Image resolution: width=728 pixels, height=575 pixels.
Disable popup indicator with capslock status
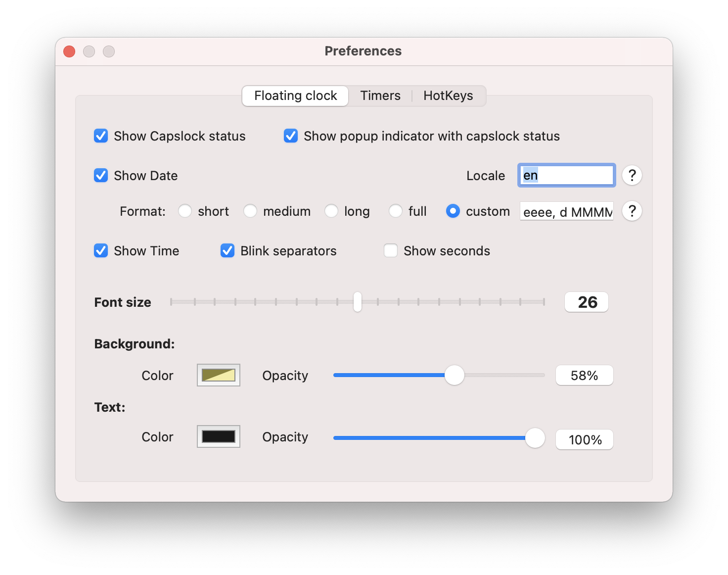point(291,136)
